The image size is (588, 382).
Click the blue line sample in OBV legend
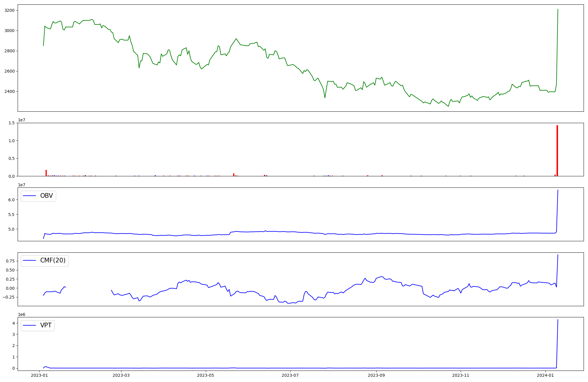(29, 196)
